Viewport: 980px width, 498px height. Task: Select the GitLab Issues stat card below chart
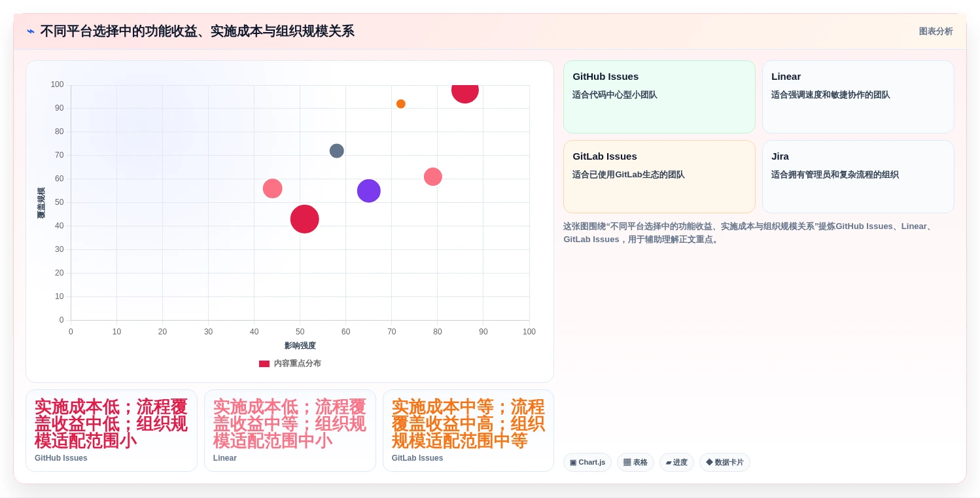pyautogui.click(x=468, y=431)
